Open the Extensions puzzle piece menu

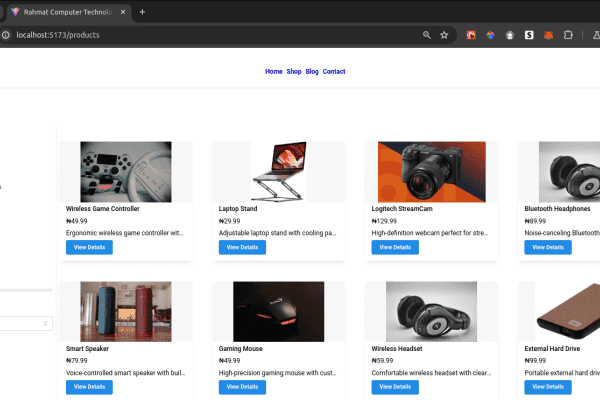pos(568,35)
